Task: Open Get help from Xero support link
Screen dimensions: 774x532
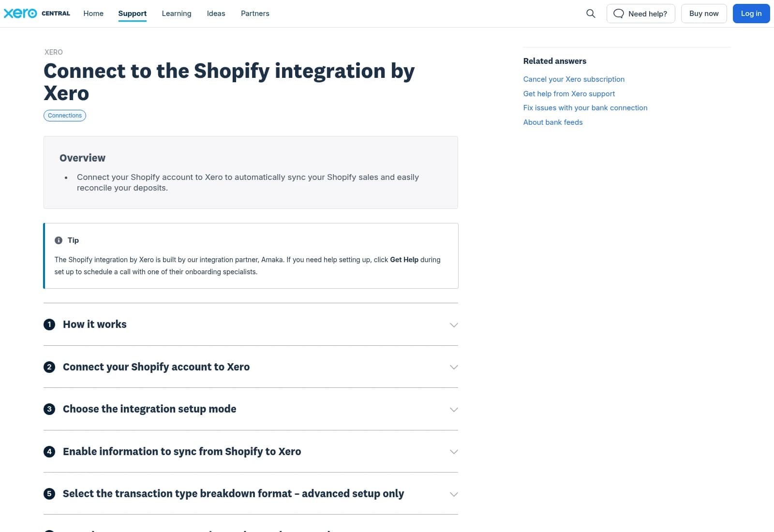Action: (x=569, y=94)
